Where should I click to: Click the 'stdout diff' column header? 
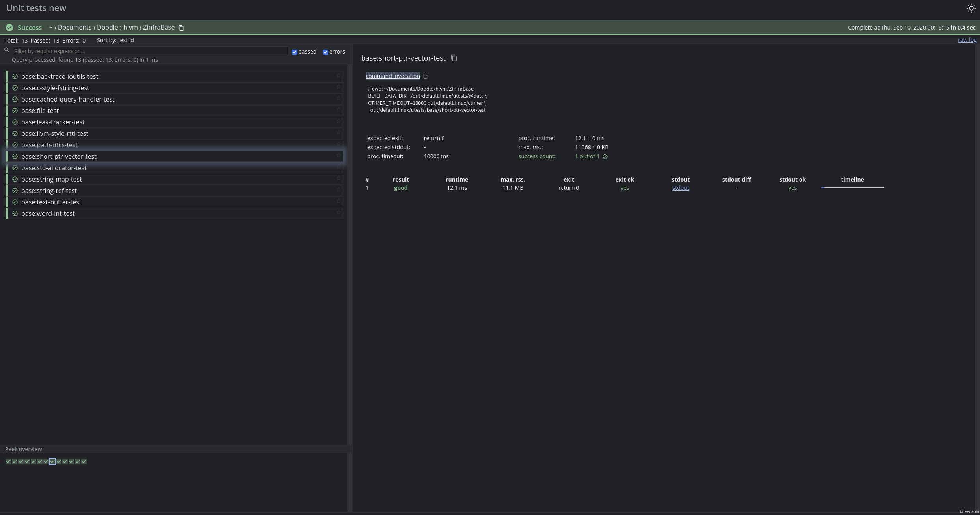[736, 180]
